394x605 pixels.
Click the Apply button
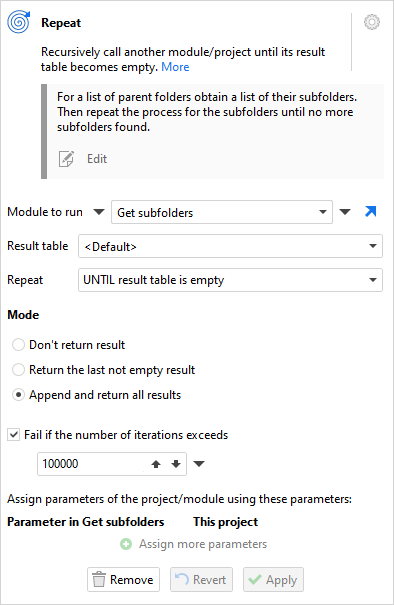pos(273,580)
